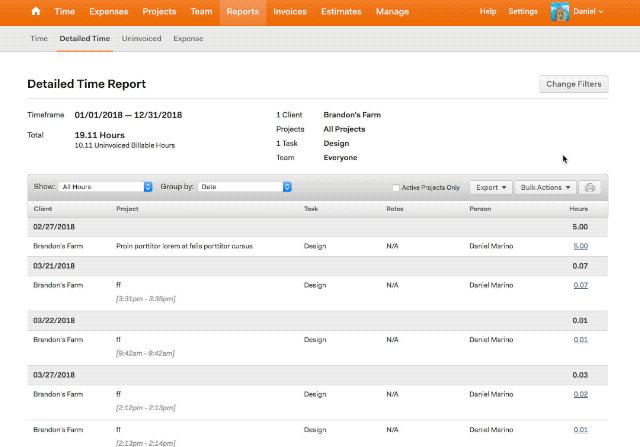640x447 pixels.
Task: Click the print icon button
Action: click(591, 187)
